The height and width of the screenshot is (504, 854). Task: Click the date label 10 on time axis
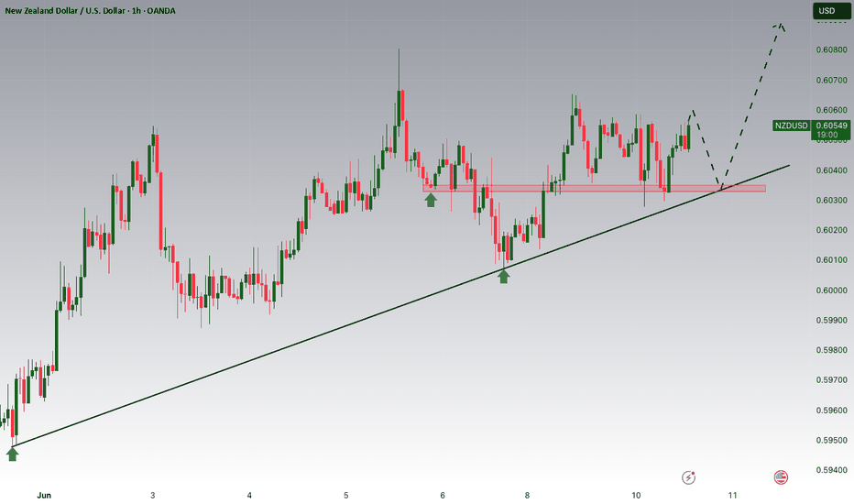point(636,495)
